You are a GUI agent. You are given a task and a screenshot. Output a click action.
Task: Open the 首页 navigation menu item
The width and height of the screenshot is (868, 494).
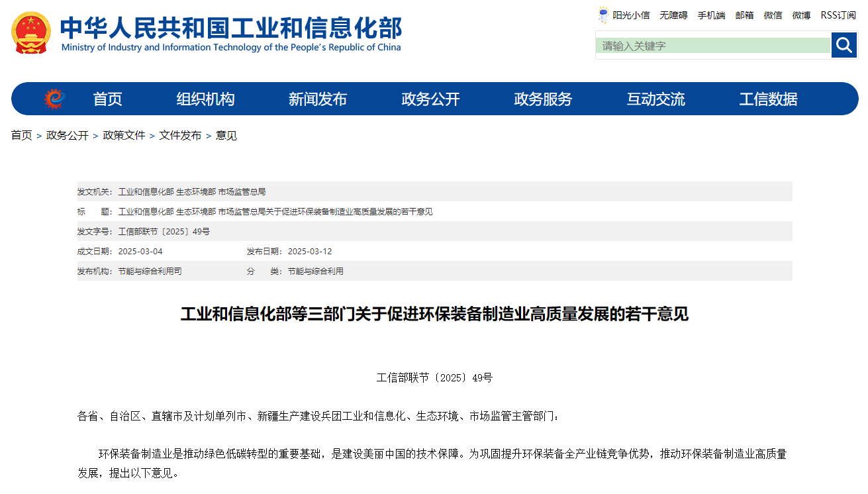click(107, 99)
